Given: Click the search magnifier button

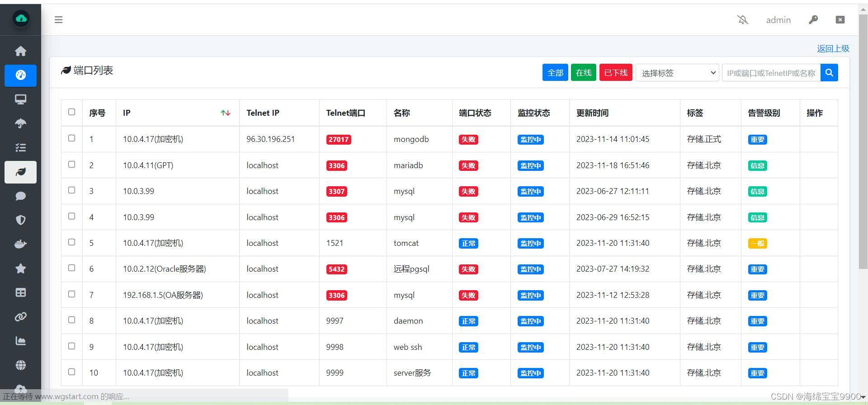Looking at the screenshot, I should pyautogui.click(x=829, y=73).
